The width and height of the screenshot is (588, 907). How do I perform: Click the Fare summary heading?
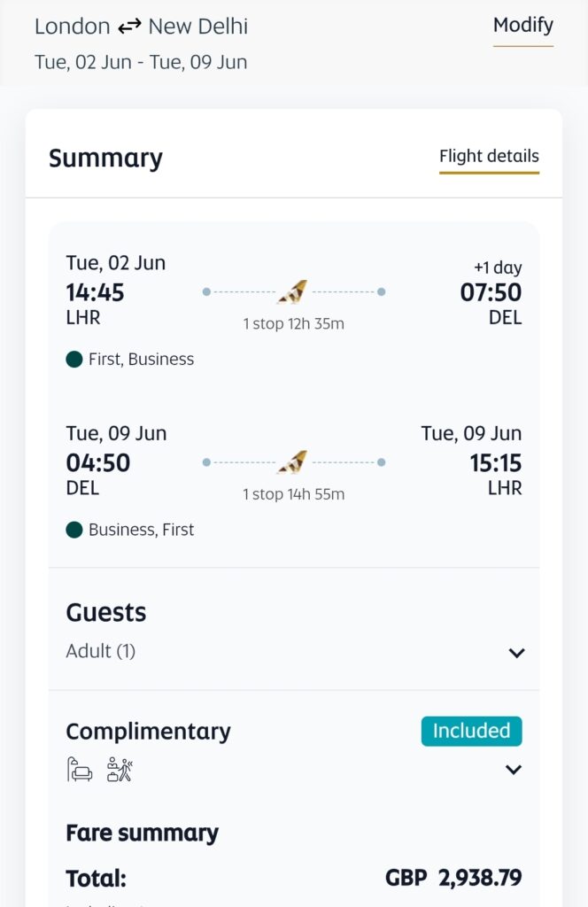point(142,833)
